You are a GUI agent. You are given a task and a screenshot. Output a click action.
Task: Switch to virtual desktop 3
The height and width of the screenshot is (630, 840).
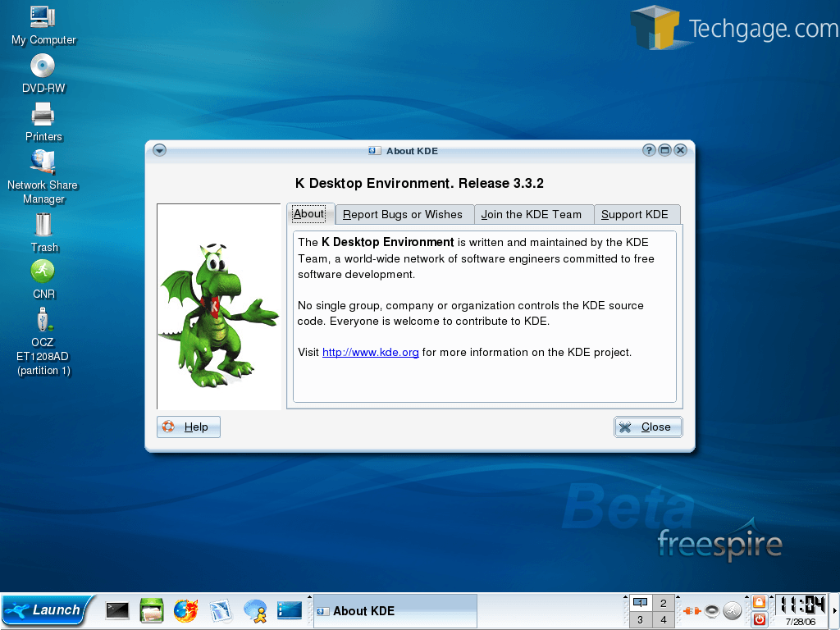[640, 619]
